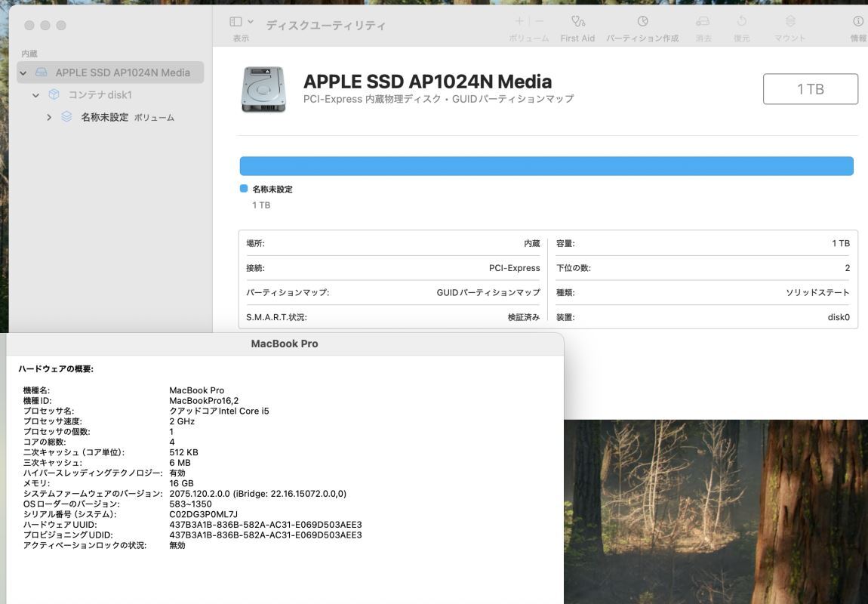Click the 1 TB size under the 名称未設定 legend
Image resolution: width=868 pixels, height=604 pixels.
click(261, 205)
